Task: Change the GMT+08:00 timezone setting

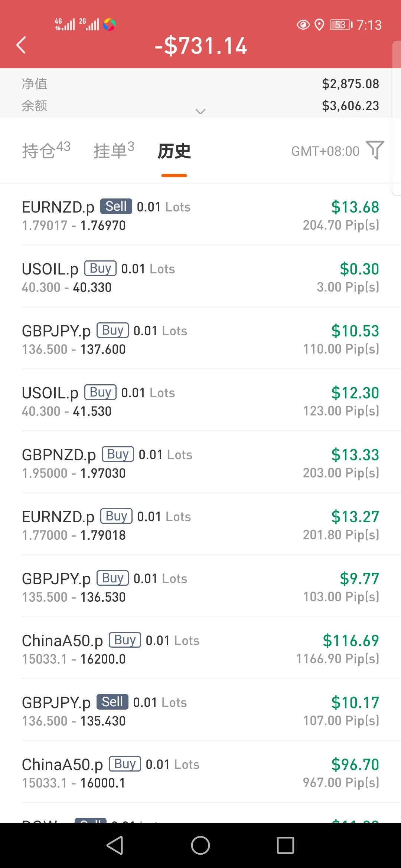Action: coord(325,151)
